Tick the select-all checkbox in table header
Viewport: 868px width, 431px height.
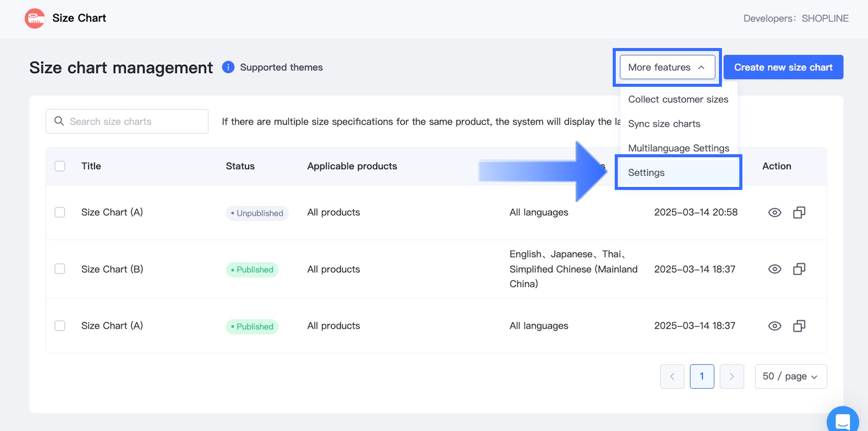[x=60, y=166]
